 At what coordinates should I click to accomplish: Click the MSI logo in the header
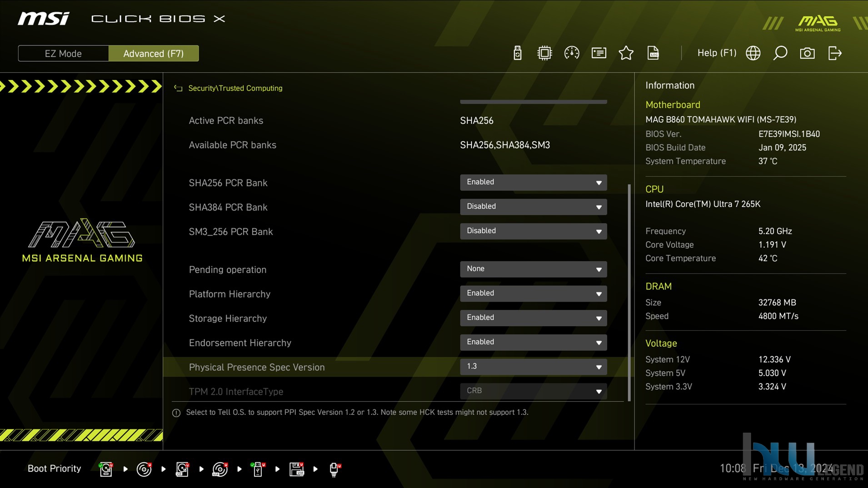44,19
